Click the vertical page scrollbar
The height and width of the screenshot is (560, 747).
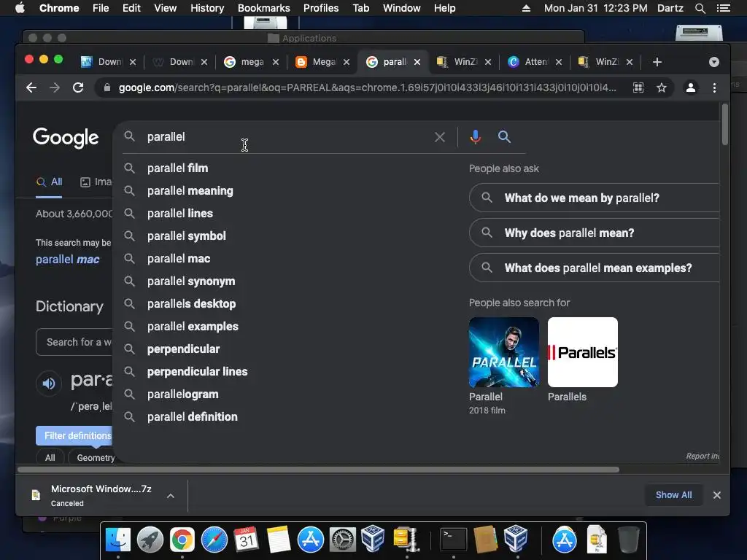(x=724, y=124)
